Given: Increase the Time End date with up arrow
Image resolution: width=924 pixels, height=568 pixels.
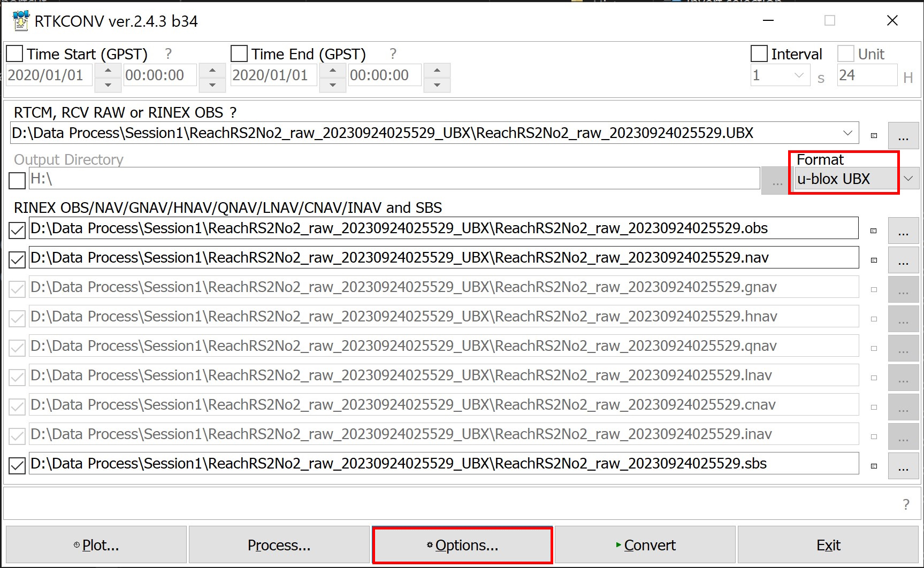Looking at the screenshot, I should [333, 70].
